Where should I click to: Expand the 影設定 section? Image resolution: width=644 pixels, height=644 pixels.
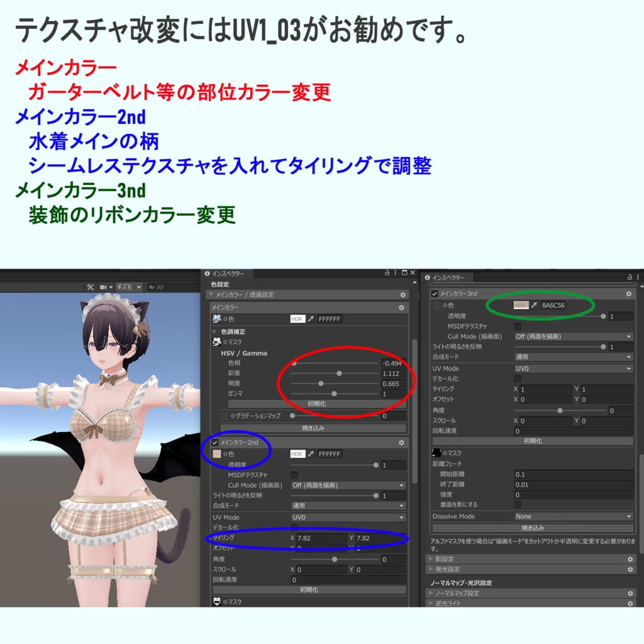pos(447,558)
